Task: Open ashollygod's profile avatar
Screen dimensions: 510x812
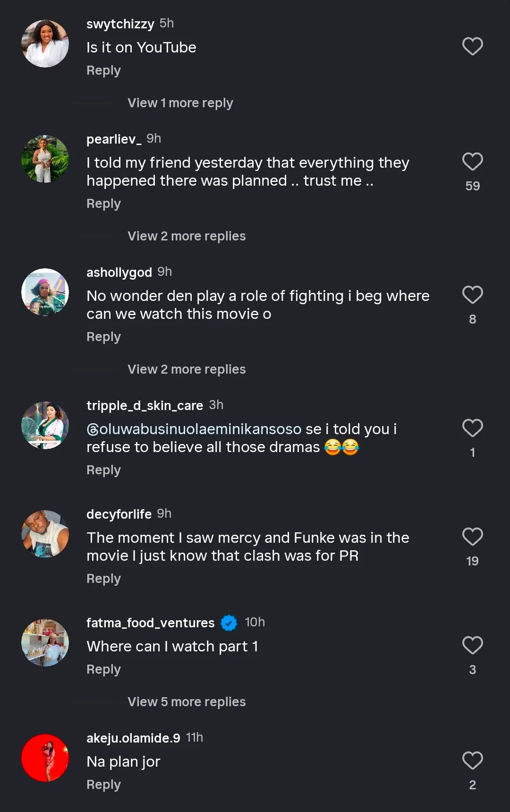Action: (x=45, y=292)
